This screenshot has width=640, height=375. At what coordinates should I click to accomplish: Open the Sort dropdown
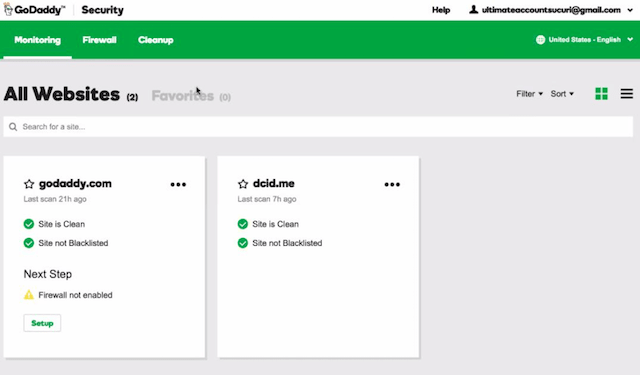point(562,94)
